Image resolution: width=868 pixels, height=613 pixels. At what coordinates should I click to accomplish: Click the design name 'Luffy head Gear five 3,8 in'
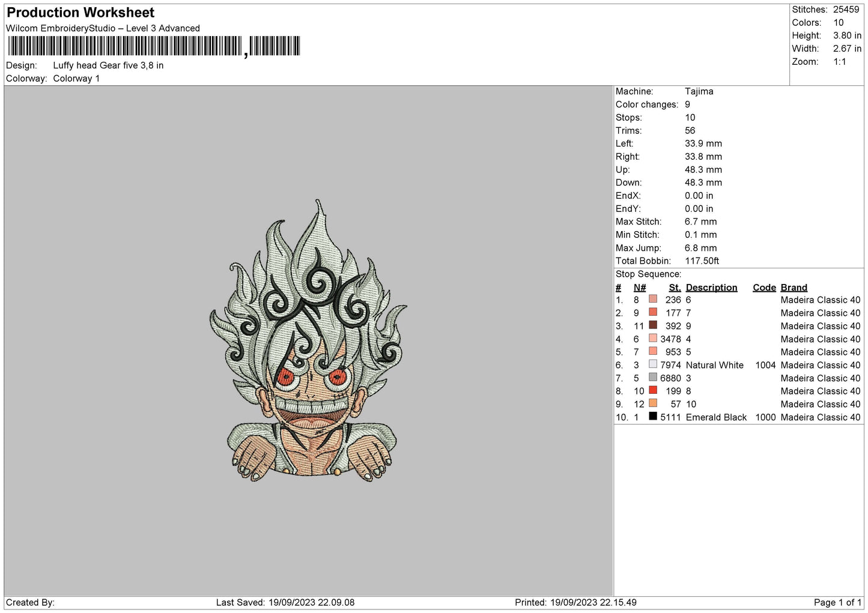point(108,65)
